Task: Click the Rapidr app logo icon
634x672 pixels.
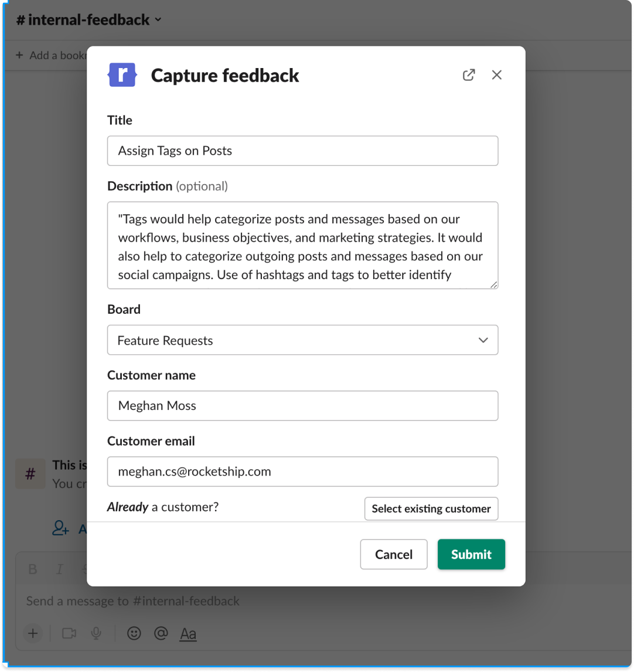Action: 122,75
